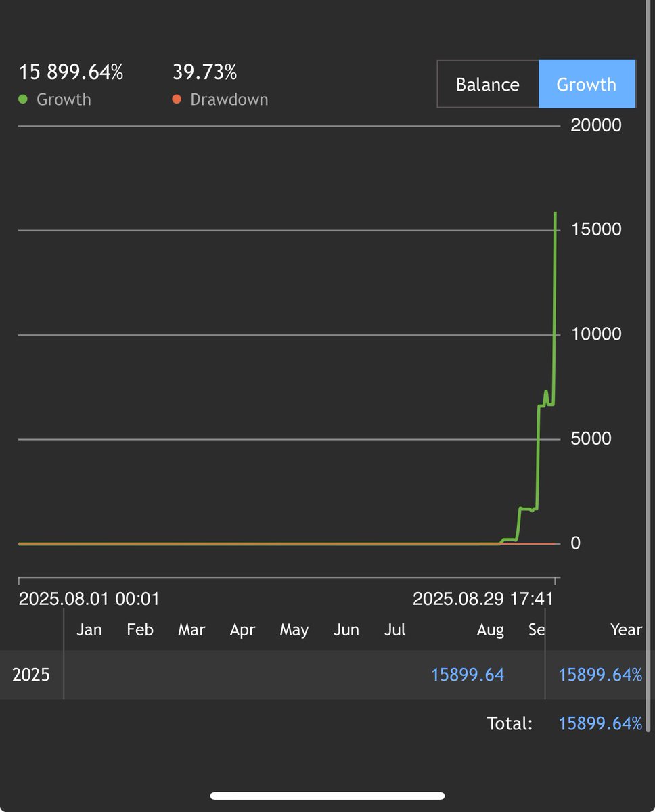Click the orange Drawdown legend dot
655x812 pixels.
(x=176, y=99)
